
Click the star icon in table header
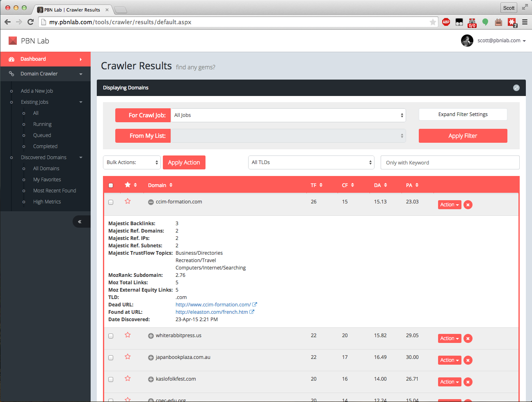coord(128,185)
